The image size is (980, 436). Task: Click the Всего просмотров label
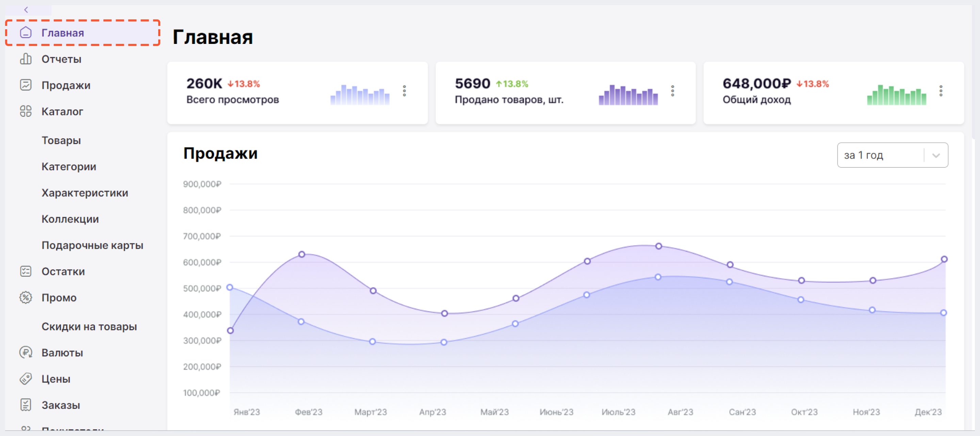pos(232,100)
